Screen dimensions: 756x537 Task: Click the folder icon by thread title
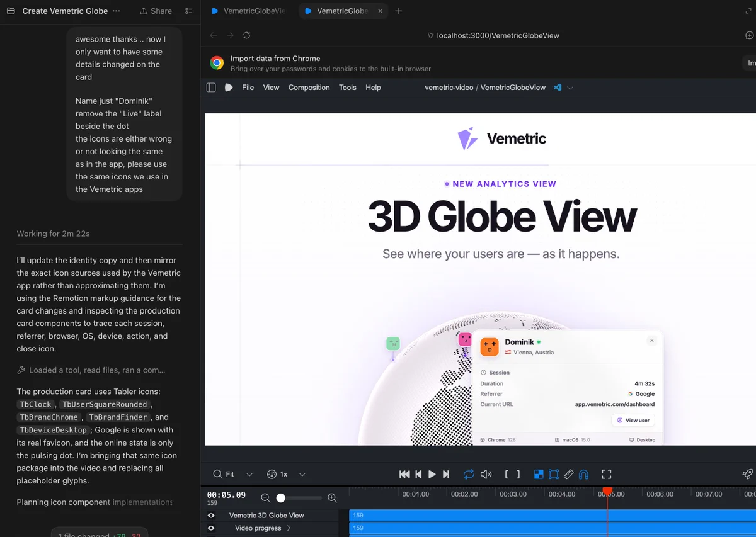11,11
